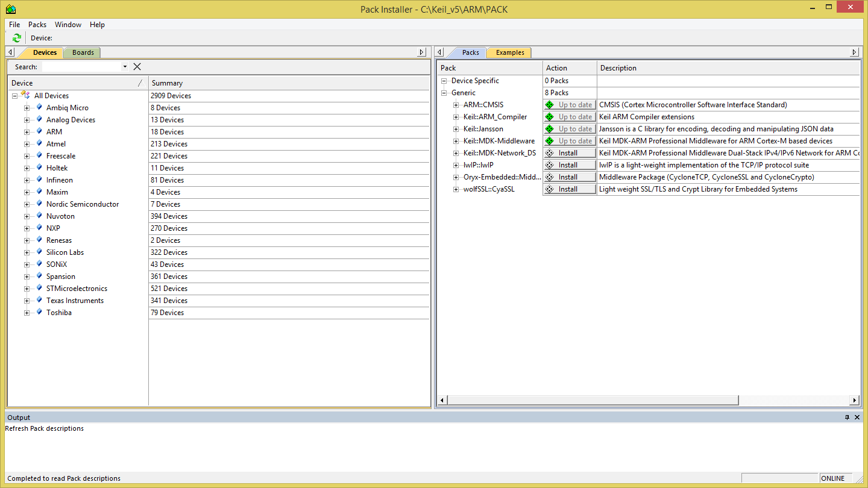Viewport: 868px width, 488px height.
Task: Click the Action column header
Action: point(570,68)
